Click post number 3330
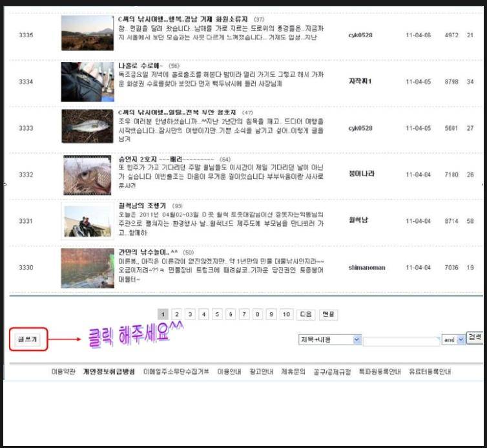Image resolution: width=487 pixels, height=448 pixels. (x=26, y=268)
